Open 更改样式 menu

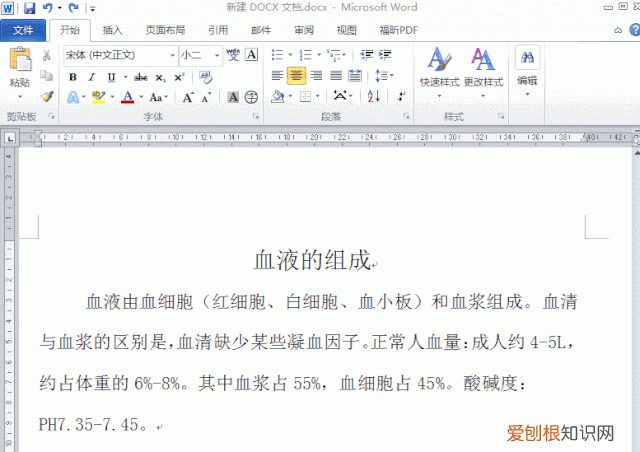coord(483,72)
